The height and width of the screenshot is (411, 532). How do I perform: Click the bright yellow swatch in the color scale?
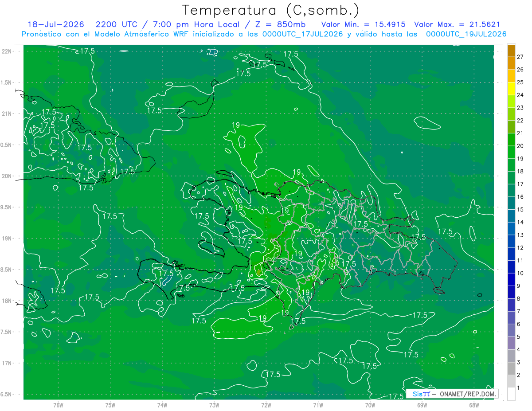(x=511, y=89)
